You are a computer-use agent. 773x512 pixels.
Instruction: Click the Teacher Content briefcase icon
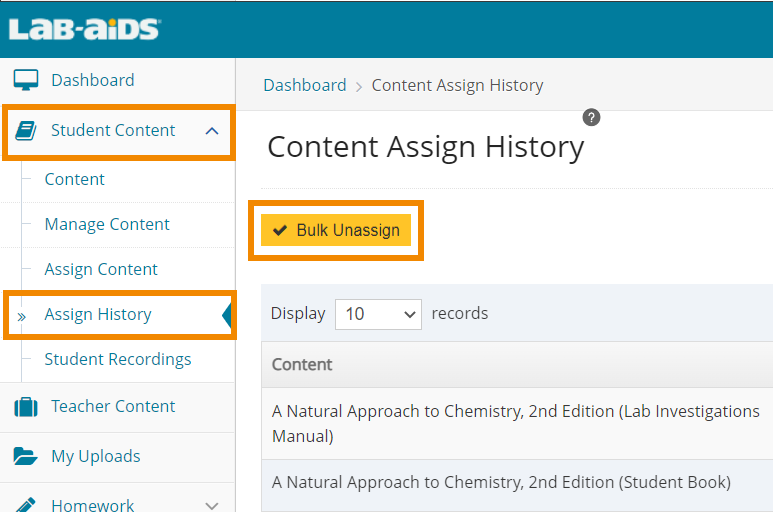[26, 407]
